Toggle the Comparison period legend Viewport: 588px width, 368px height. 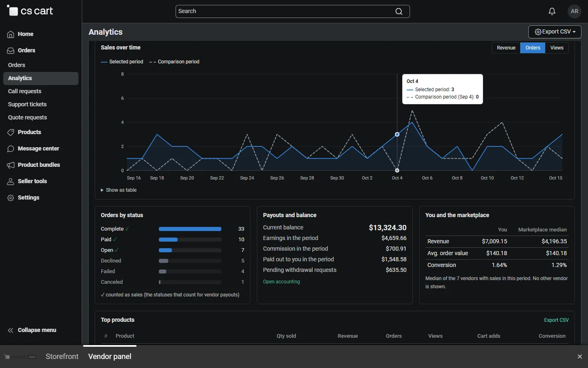point(174,62)
